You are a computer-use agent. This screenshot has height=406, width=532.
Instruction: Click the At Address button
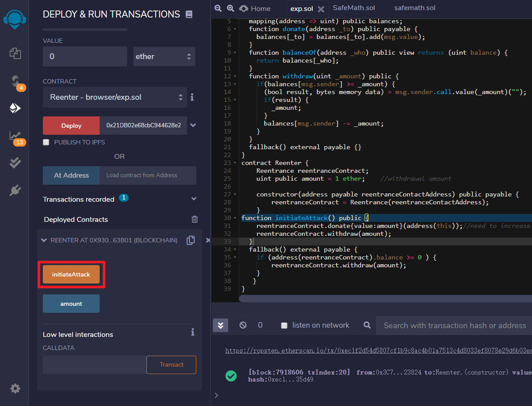[71, 175]
